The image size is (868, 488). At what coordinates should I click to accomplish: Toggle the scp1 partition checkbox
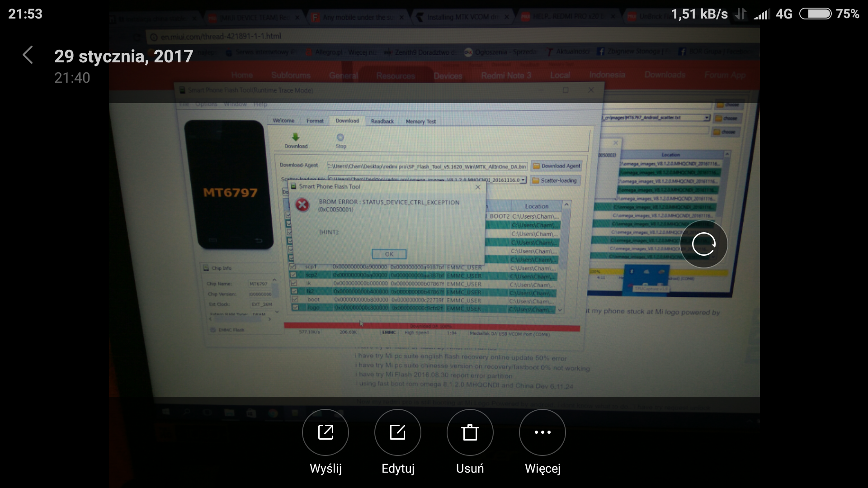[x=292, y=267]
